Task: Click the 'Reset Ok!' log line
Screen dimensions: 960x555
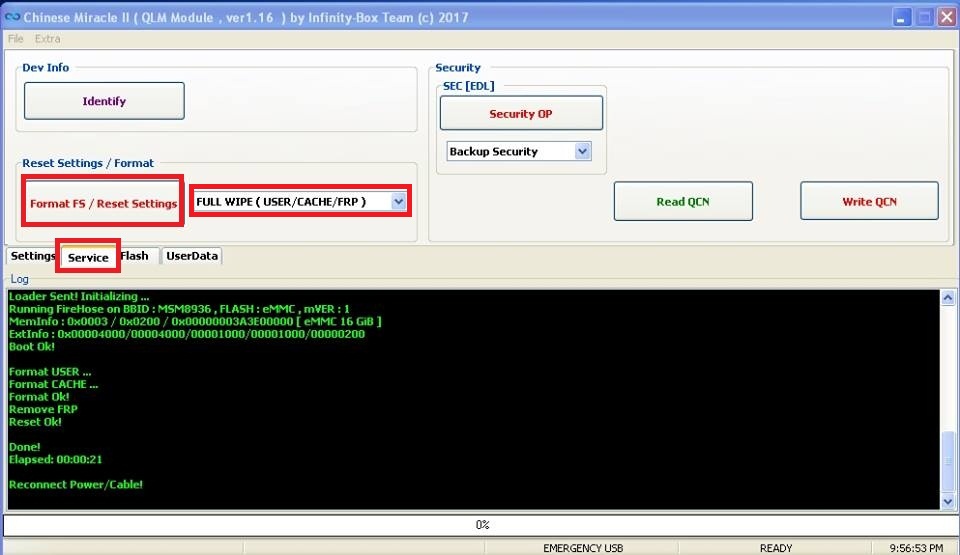Action: tap(35, 421)
